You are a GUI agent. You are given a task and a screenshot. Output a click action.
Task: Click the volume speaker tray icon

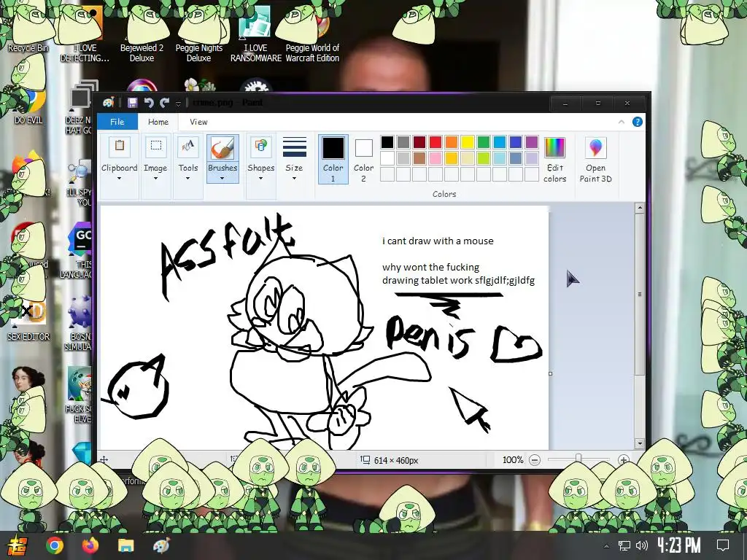click(x=642, y=545)
